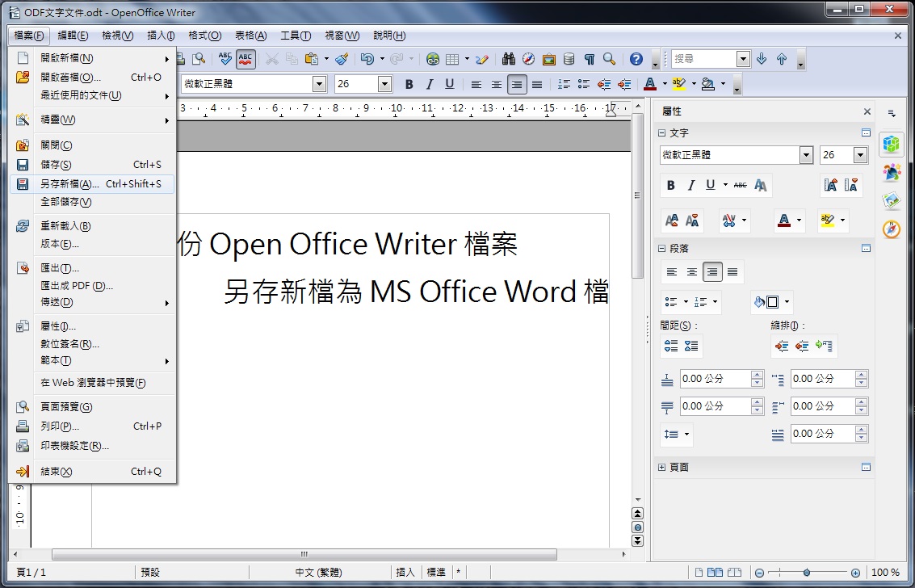Toggle Bold in the formatting toolbar
The height and width of the screenshot is (588, 915).
(409, 84)
